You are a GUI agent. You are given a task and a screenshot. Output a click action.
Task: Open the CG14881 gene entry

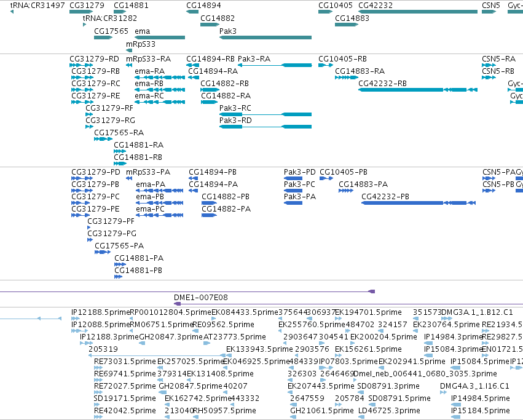[x=131, y=6]
